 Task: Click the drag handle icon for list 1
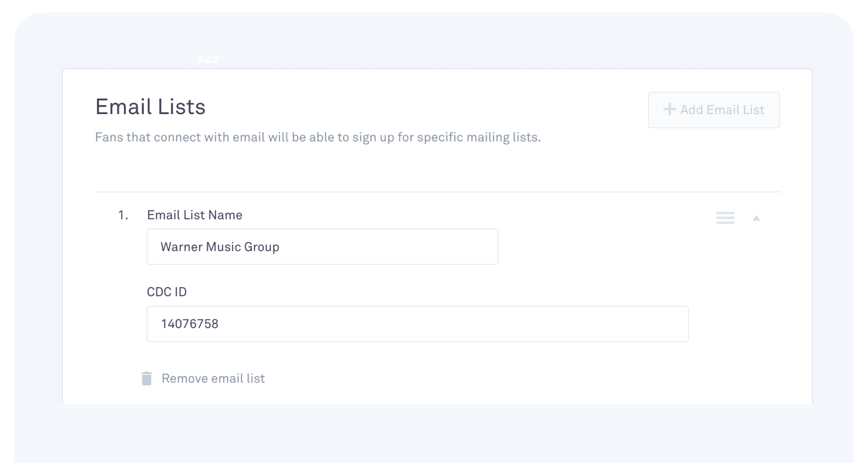pos(725,218)
